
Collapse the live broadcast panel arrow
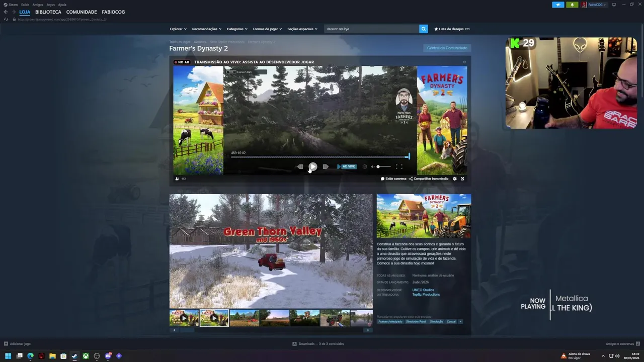point(464,62)
